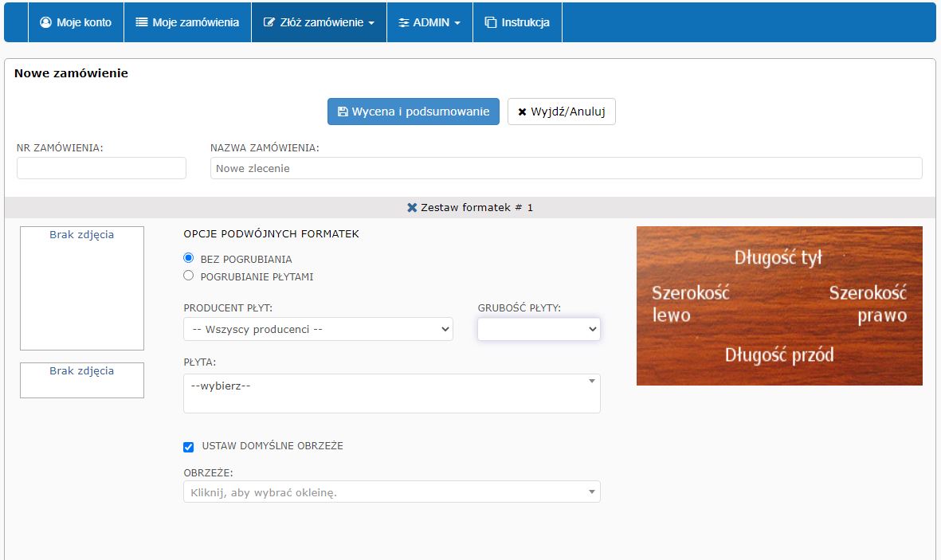Open the PRODUCENT PŁYT dropdown

point(318,329)
